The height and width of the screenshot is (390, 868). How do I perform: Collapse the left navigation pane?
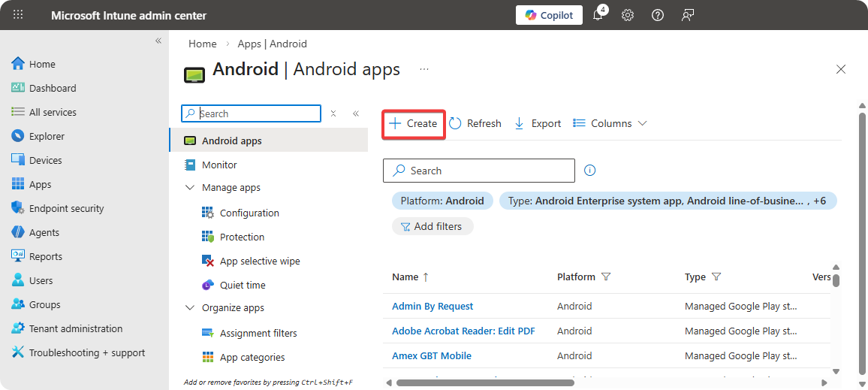pos(158,41)
